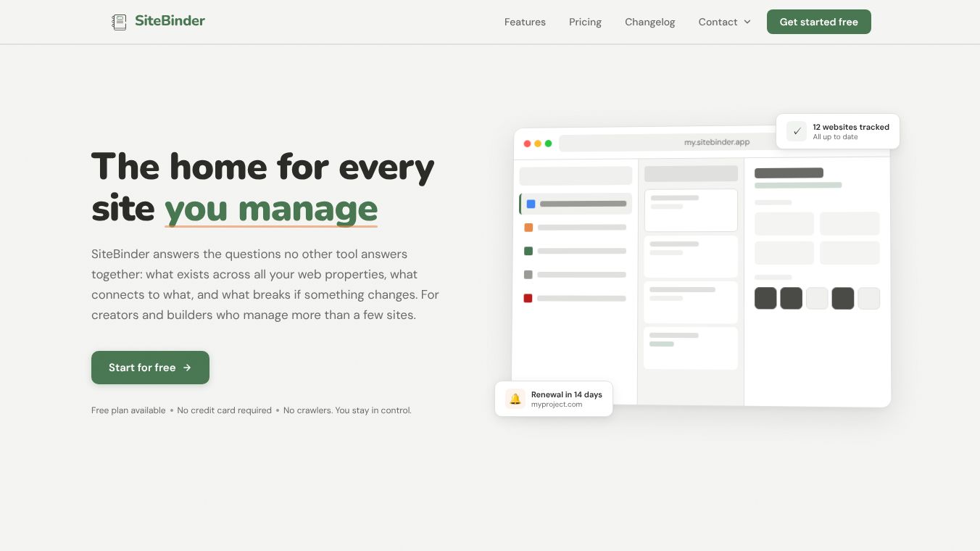
Task: Click the Start for free button
Action: click(150, 368)
